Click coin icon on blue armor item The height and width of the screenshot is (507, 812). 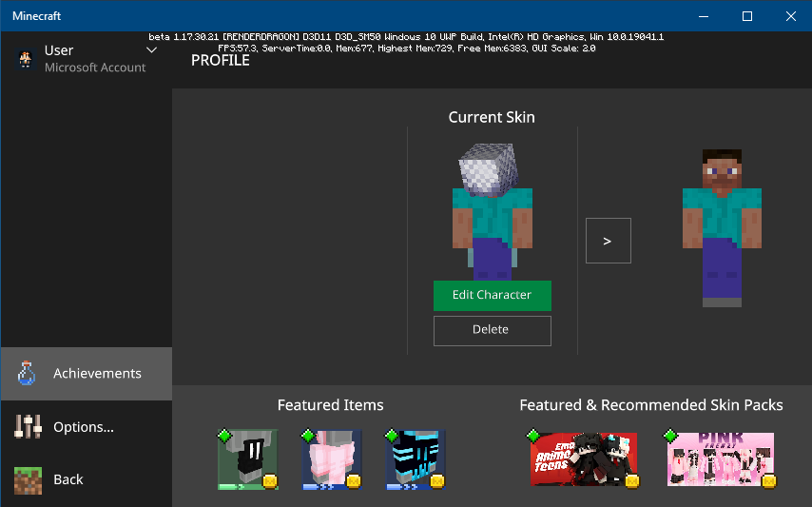point(437,481)
